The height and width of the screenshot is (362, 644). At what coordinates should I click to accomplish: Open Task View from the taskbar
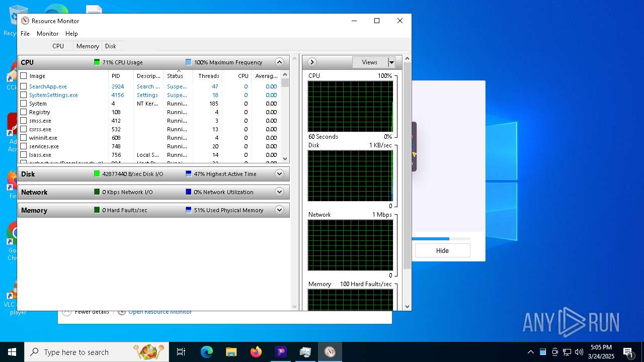click(x=181, y=352)
